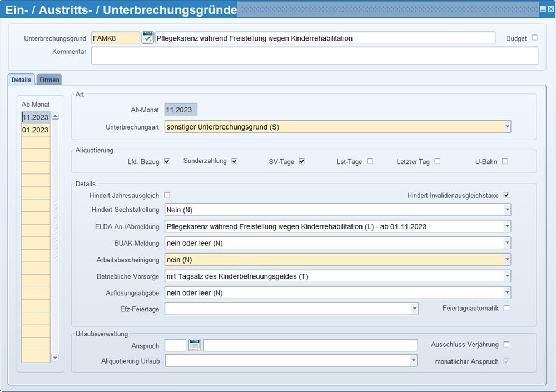Image resolution: width=556 pixels, height=392 pixels.
Task: Minimize the Unterbrechungsgründe window
Action: pyautogui.click(x=543, y=9)
